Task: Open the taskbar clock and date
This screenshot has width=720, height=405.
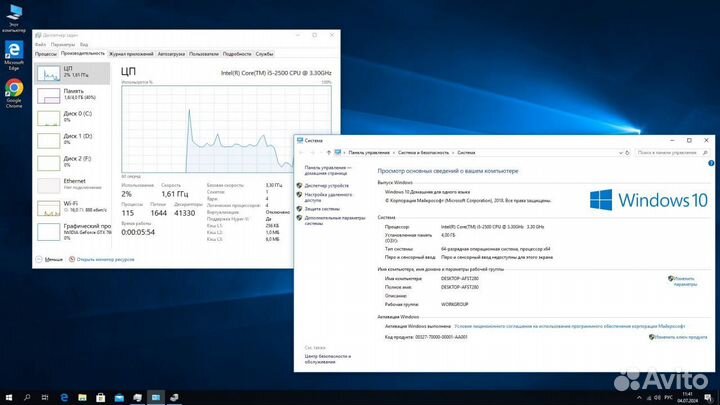Action: (687, 398)
